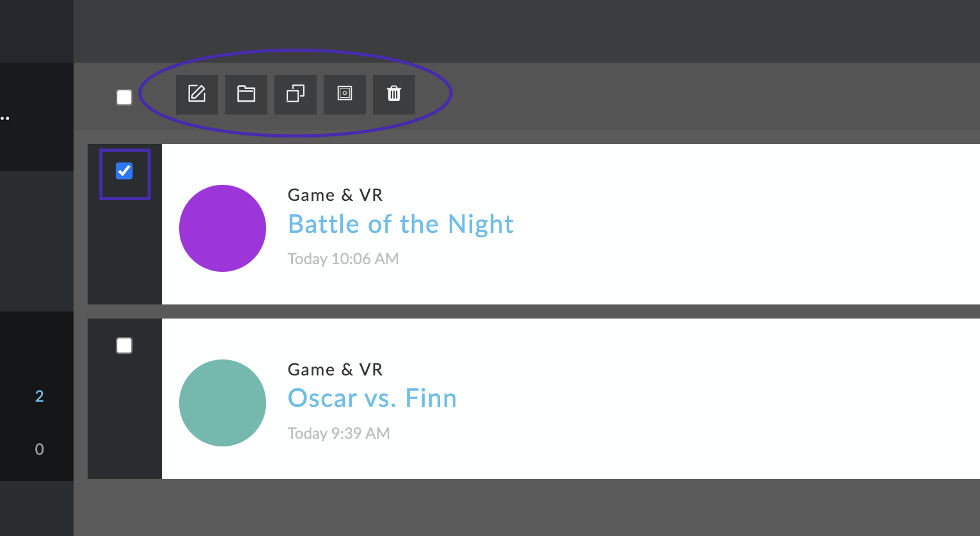Viewport: 980px width, 536px height.
Task: Click the truncated dots sidebar item
Action: [x=5, y=118]
